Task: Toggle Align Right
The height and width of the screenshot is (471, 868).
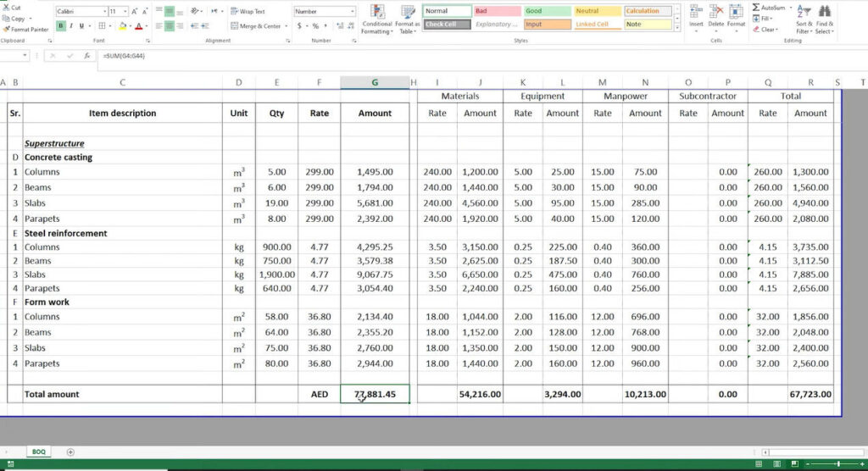Action: [180, 25]
